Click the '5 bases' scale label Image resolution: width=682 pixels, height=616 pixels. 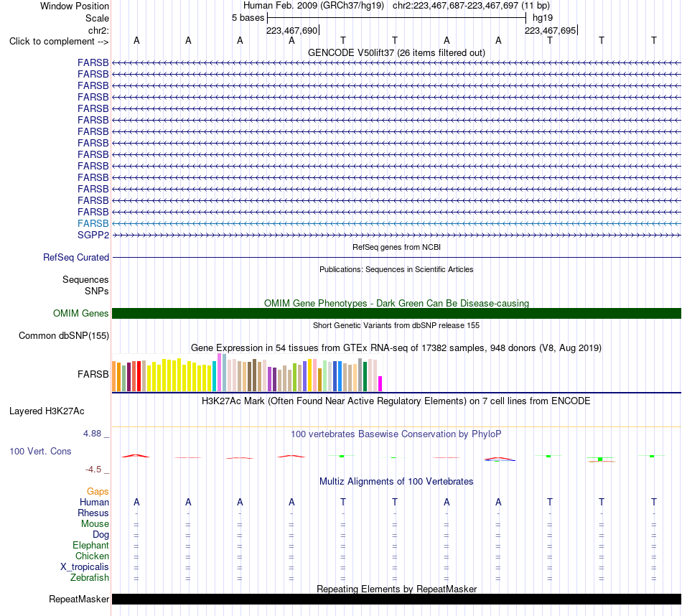(248, 18)
